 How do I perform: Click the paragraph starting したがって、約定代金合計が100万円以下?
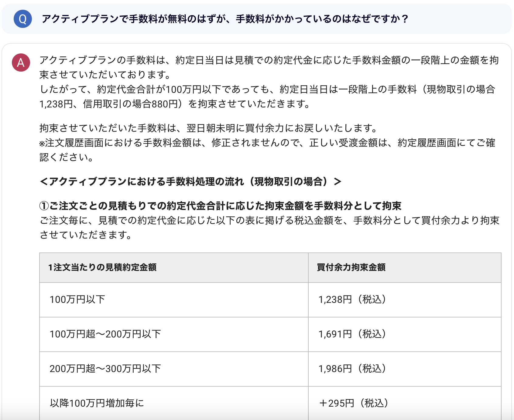(x=268, y=97)
